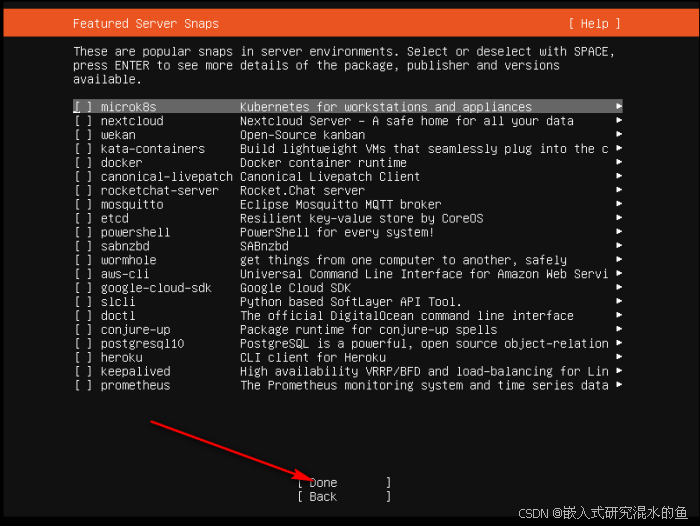Toggle the mosquitto snap checkbox
Viewport: 700px width, 527px height.
(83, 204)
